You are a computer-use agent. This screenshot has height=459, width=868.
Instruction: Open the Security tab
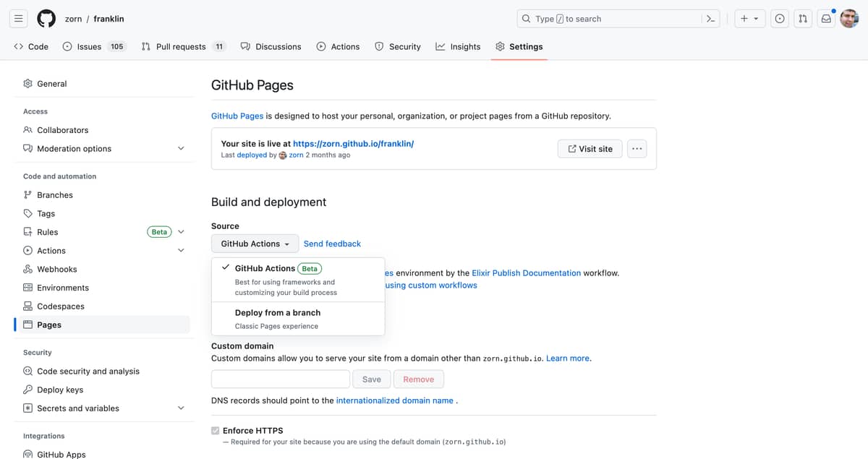[398, 46]
